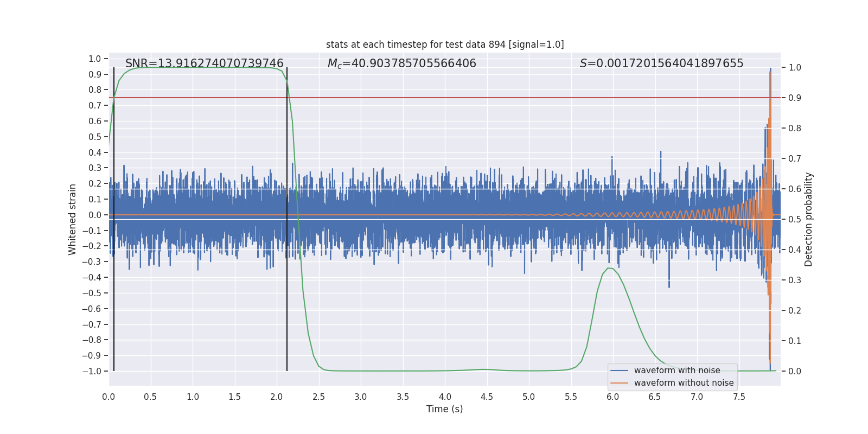Click the orange legend line sample
Image resolution: width=868 pixels, height=434 pixels.
pos(620,383)
